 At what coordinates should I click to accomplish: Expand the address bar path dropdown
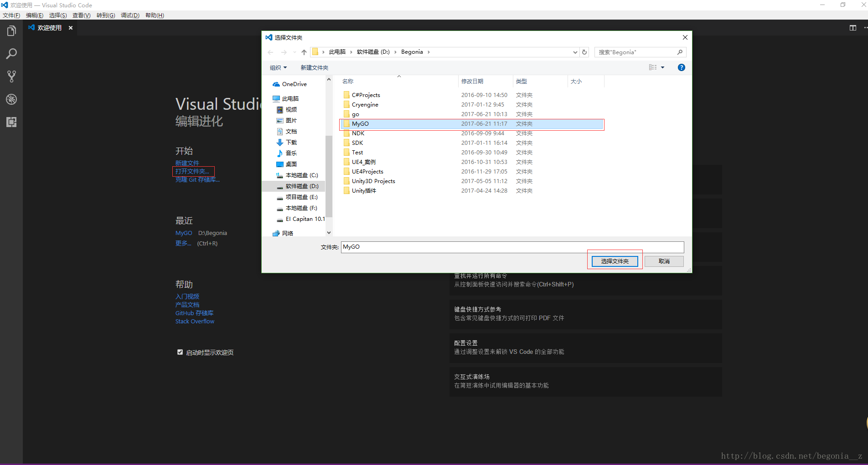click(x=575, y=52)
